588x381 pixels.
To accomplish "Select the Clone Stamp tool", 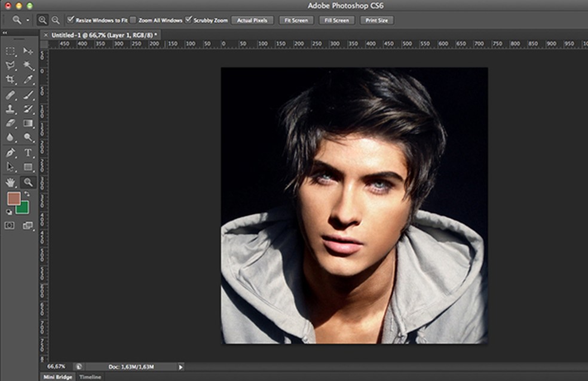I will point(10,109).
